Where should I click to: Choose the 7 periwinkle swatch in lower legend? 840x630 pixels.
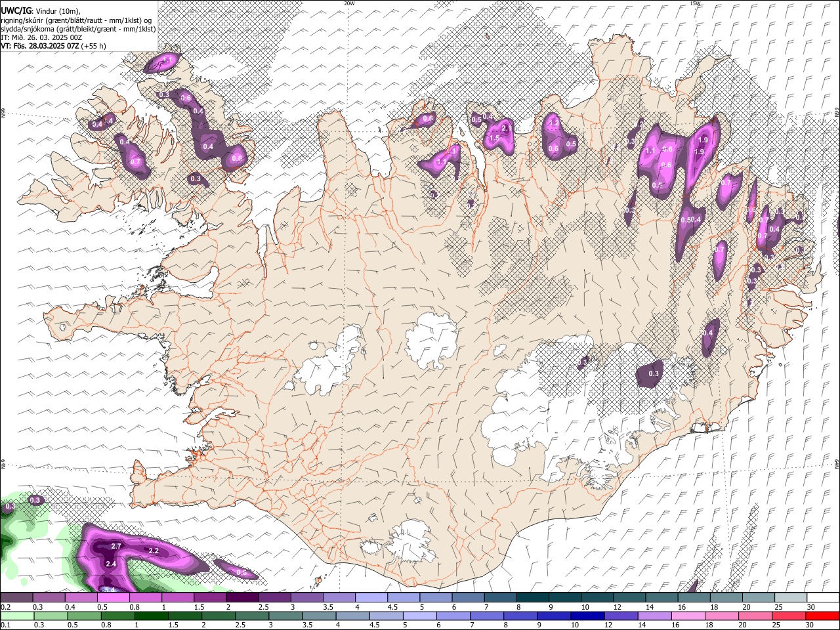[487, 616]
